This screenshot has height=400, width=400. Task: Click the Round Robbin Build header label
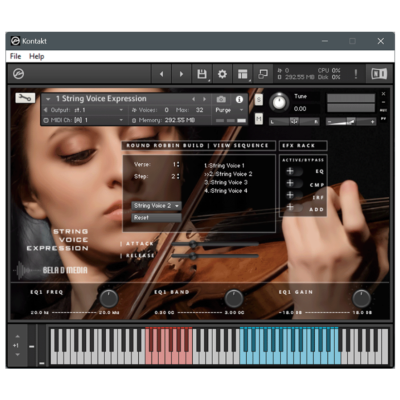click(x=165, y=146)
